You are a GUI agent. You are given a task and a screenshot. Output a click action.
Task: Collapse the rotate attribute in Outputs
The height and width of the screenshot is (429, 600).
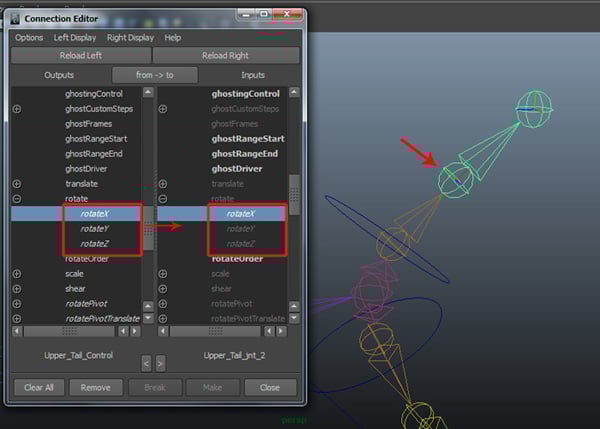[x=17, y=199]
